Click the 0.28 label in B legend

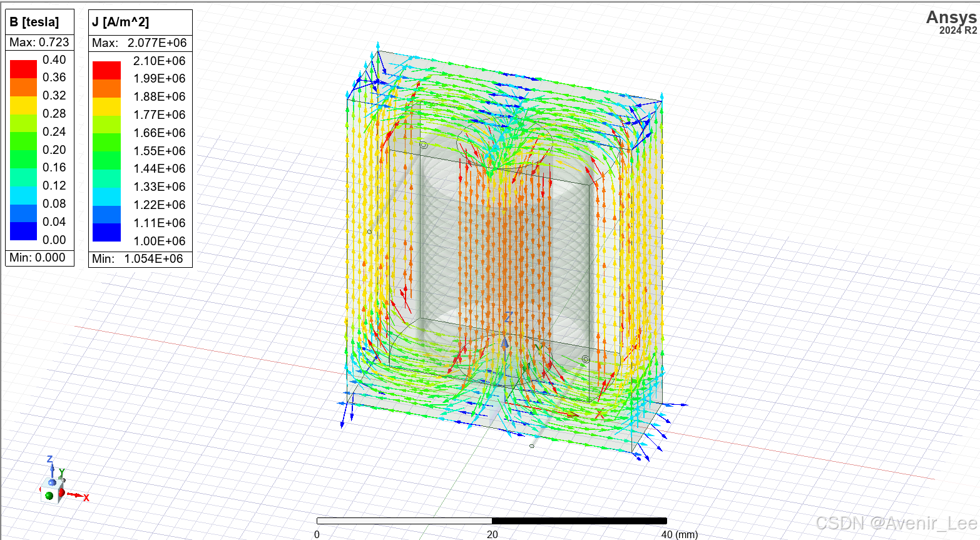coord(54,113)
